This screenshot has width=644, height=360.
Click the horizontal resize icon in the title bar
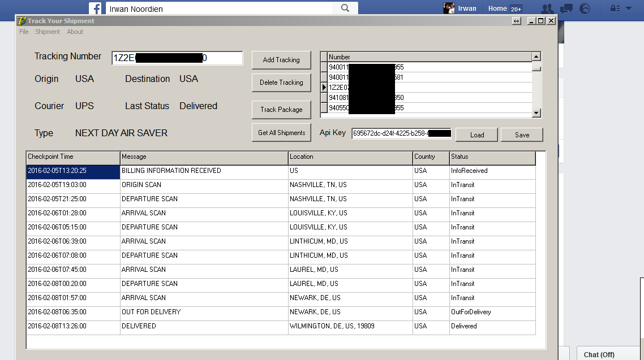[516, 20]
